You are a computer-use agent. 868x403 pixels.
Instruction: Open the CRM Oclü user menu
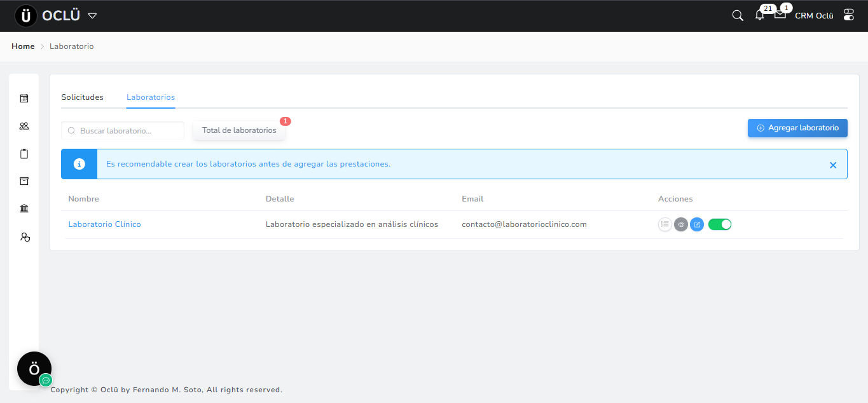814,16
